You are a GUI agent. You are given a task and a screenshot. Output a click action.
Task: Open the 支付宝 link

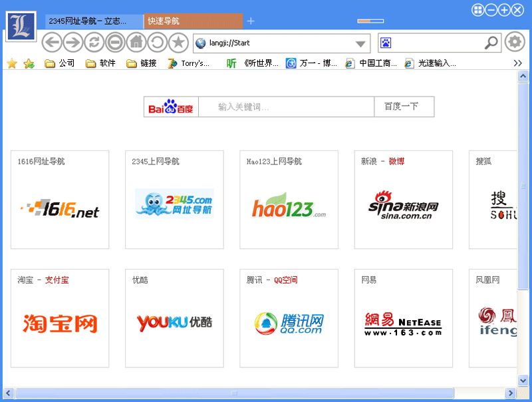(57, 280)
